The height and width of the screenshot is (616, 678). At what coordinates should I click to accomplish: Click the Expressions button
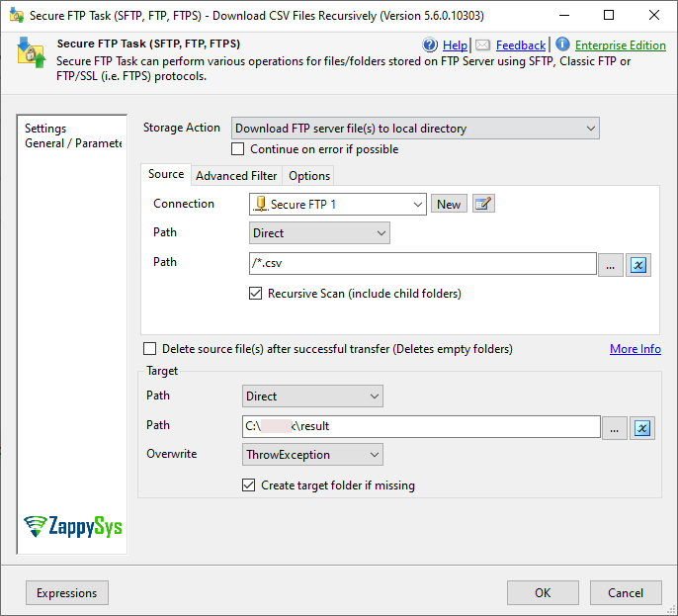pos(67,593)
